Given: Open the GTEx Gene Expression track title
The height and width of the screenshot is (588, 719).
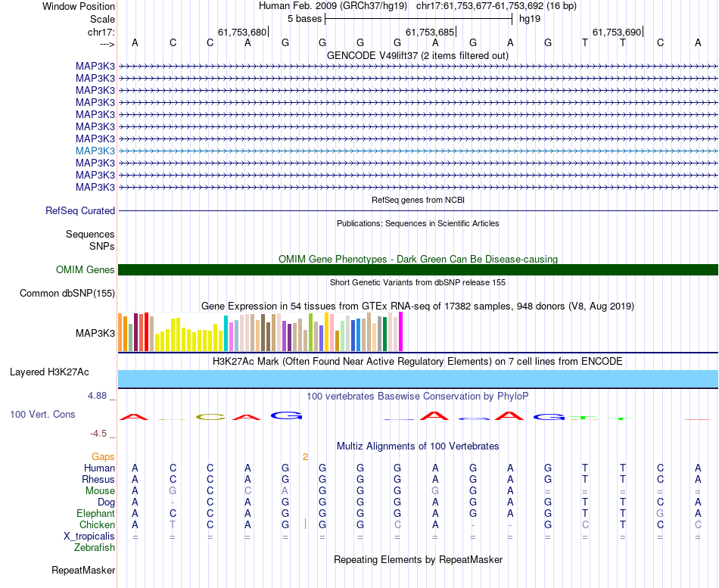Looking at the screenshot, I should (418, 306).
